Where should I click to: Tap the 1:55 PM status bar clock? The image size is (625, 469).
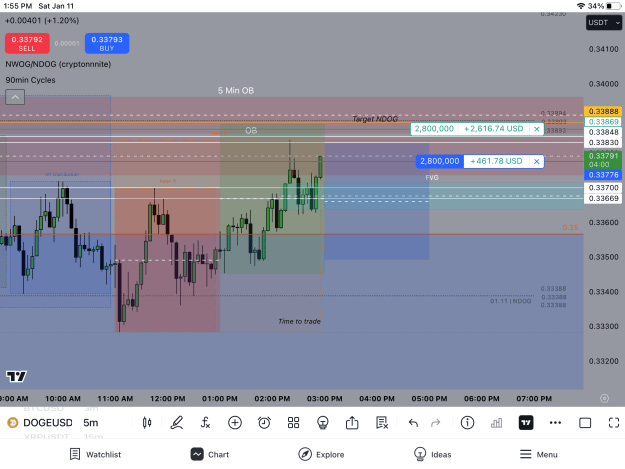(x=18, y=6)
